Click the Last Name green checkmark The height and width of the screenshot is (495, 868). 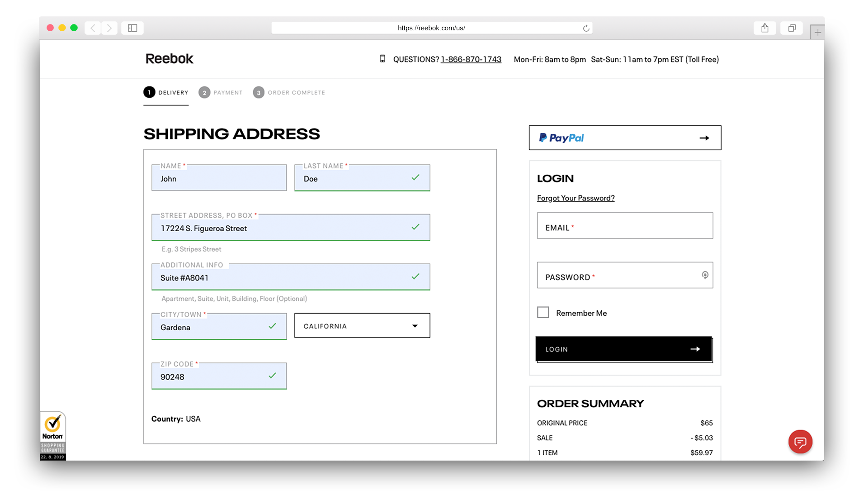pyautogui.click(x=415, y=178)
